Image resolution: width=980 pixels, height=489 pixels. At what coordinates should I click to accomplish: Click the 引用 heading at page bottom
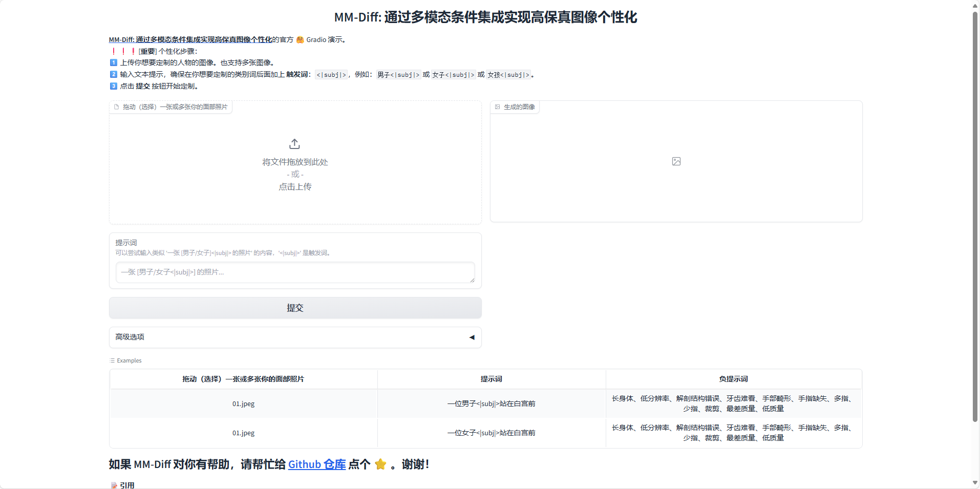click(127, 485)
